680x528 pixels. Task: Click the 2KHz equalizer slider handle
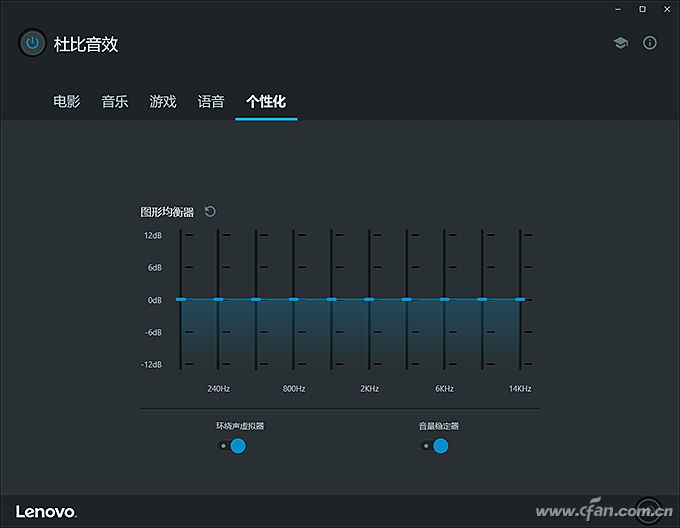tap(369, 300)
